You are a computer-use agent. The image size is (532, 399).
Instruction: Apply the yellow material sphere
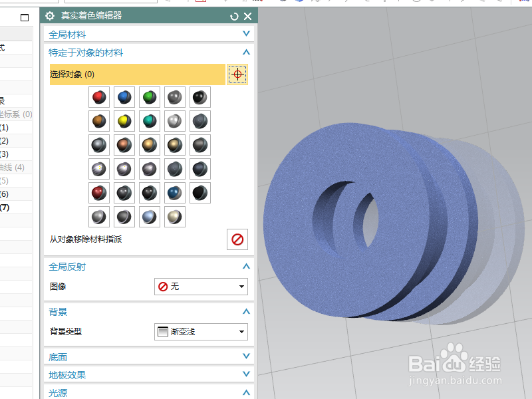tap(124, 121)
